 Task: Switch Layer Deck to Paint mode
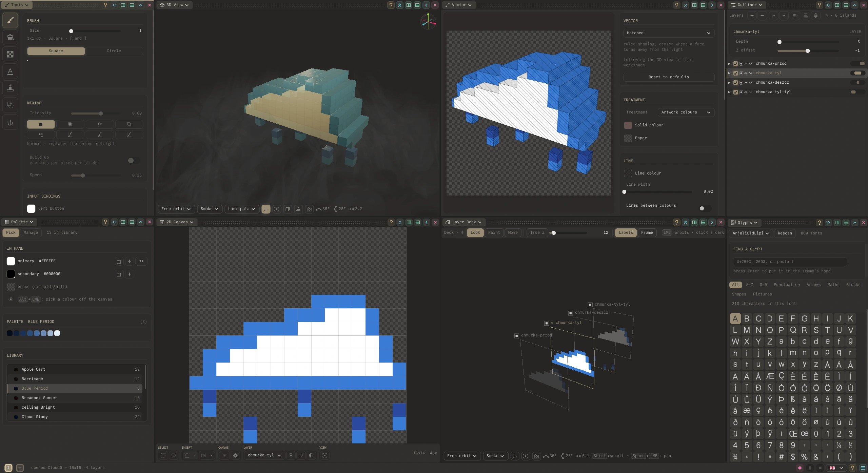pyautogui.click(x=494, y=232)
